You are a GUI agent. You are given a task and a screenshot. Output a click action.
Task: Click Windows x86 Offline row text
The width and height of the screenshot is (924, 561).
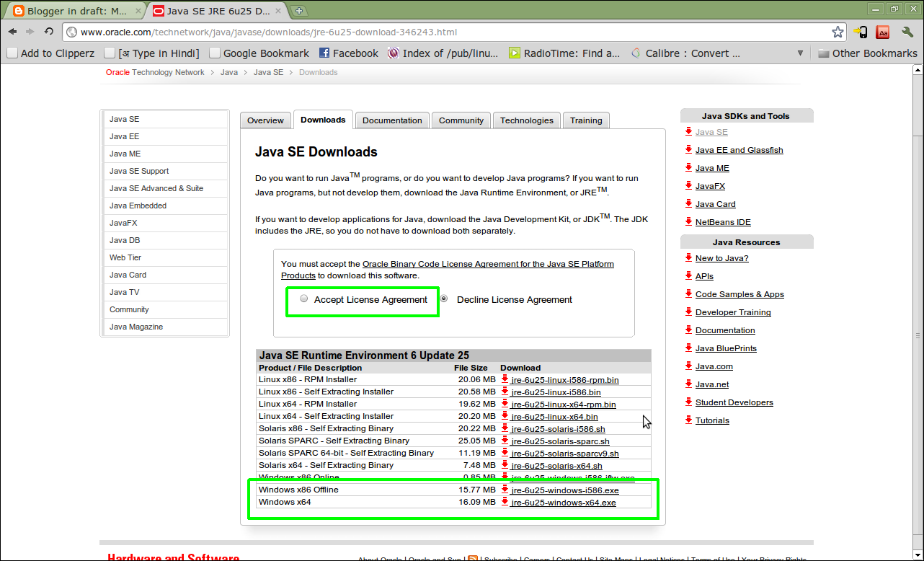(298, 490)
